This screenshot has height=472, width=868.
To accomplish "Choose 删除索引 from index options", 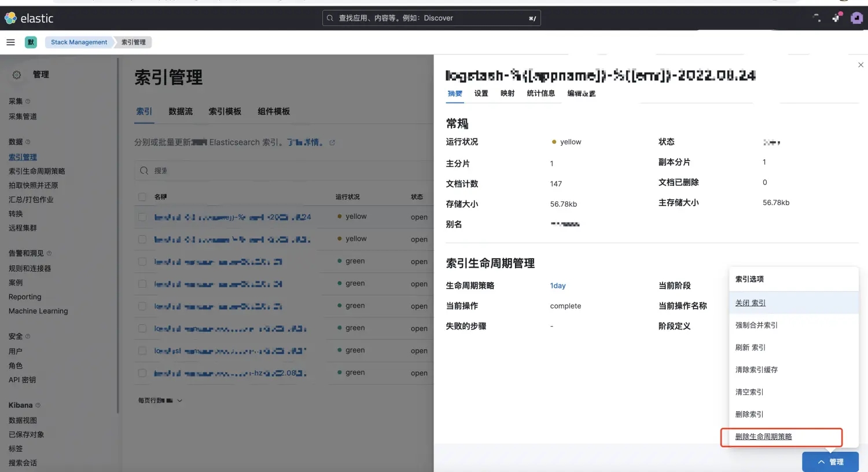I will click(x=794, y=414).
